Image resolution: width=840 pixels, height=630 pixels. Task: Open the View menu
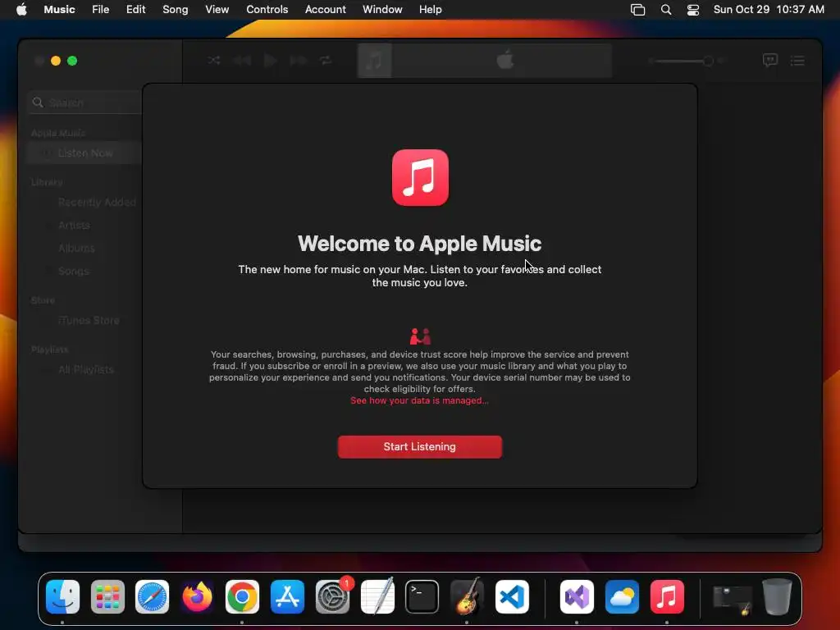(x=217, y=9)
